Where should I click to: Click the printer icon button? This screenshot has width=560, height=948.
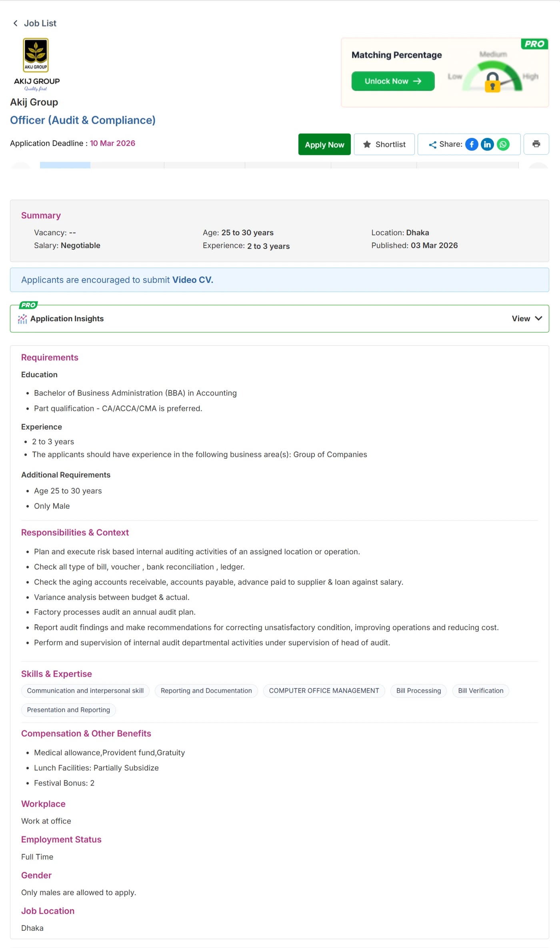536,144
